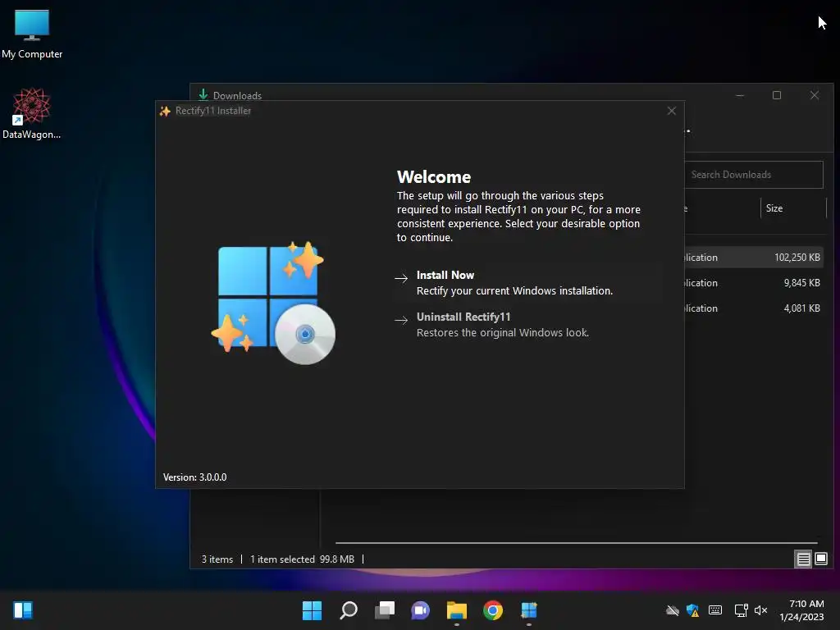
Task: Open taskbar Search
Action: pyautogui.click(x=349, y=610)
